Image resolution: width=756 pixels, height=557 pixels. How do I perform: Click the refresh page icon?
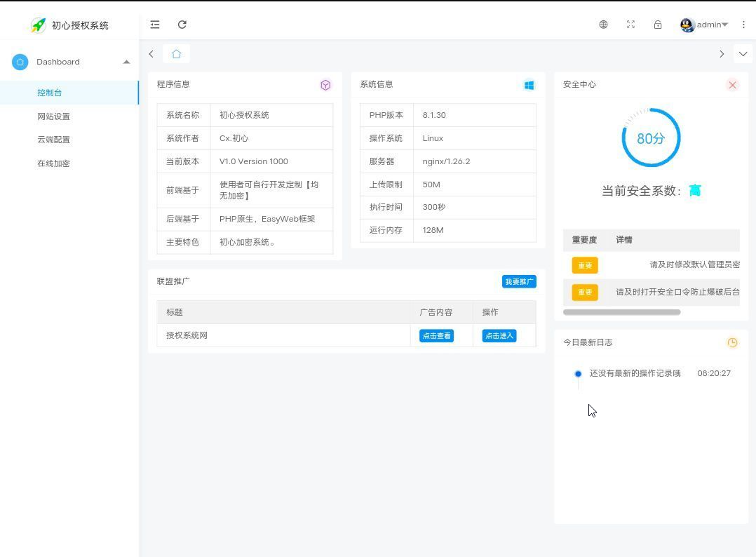pos(182,25)
